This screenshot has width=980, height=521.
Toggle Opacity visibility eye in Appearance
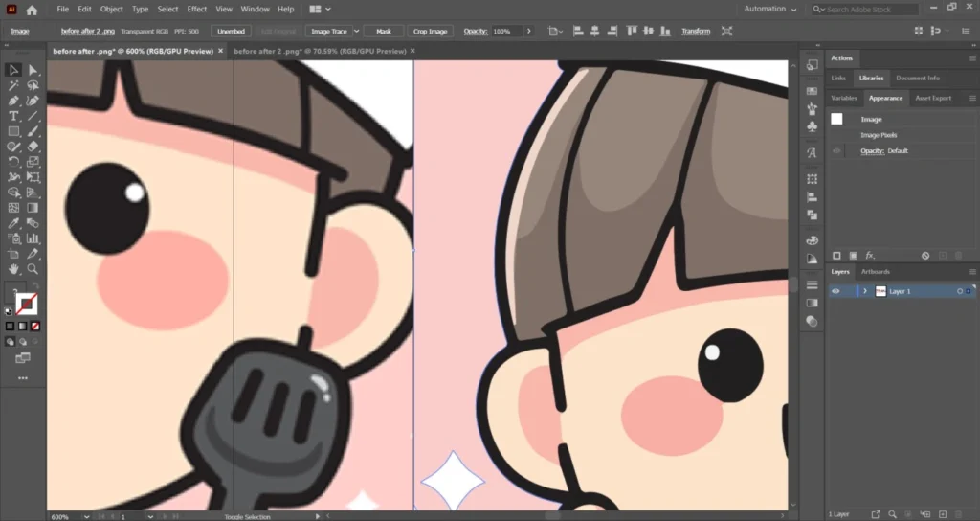coord(836,150)
